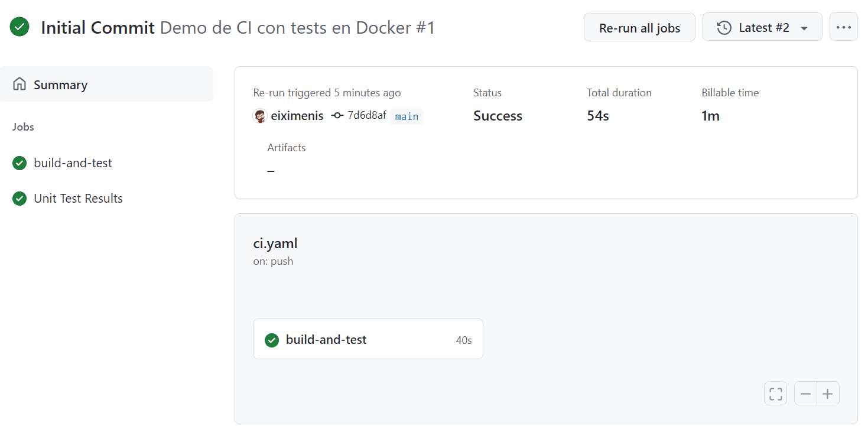Screen dimensions: 868x429
Task: Click the main branch label
Action: tap(407, 116)
